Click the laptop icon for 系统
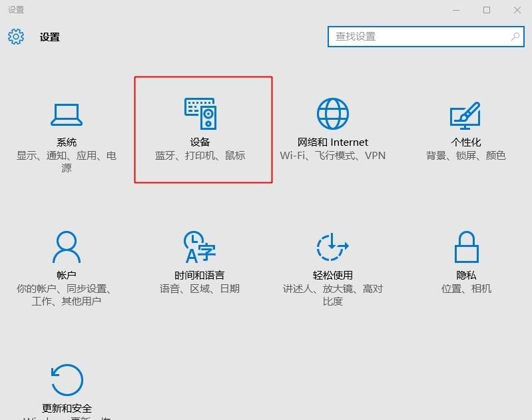This screenshot has height=420, width=532. coord(67,114)
